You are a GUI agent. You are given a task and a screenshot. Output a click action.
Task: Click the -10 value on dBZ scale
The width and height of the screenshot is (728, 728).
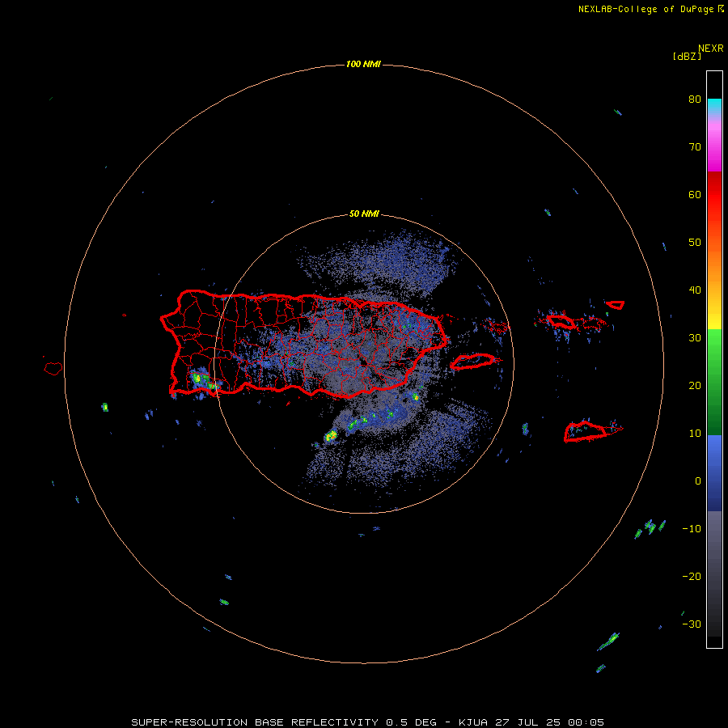click(692, 529)
